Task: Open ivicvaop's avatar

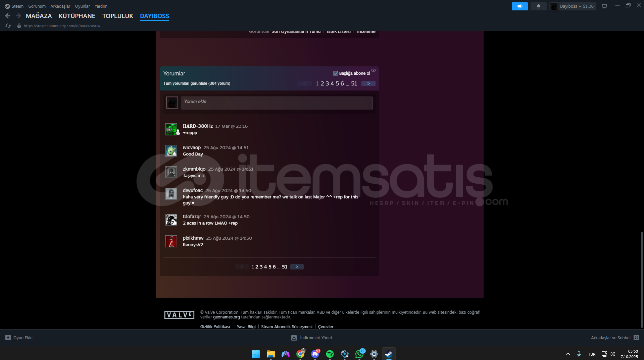Action: 171,151
